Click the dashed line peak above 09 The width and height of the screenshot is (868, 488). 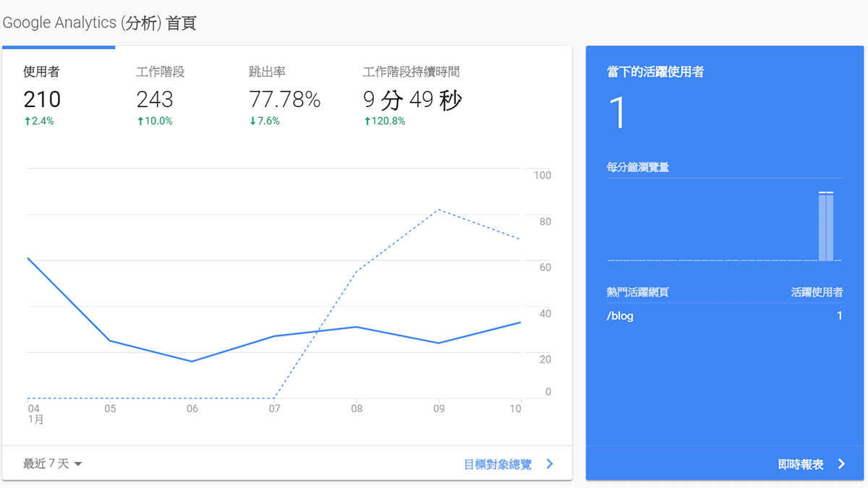tap(440, 210)
